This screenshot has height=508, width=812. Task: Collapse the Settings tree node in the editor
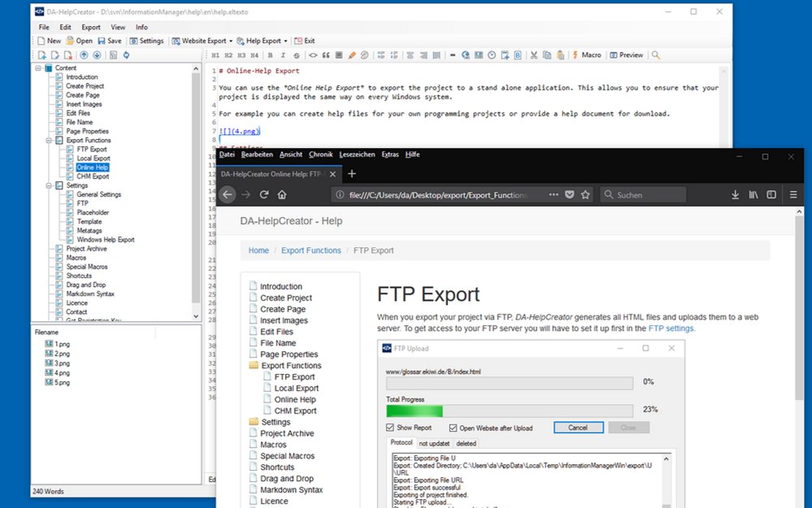point(49,185)
